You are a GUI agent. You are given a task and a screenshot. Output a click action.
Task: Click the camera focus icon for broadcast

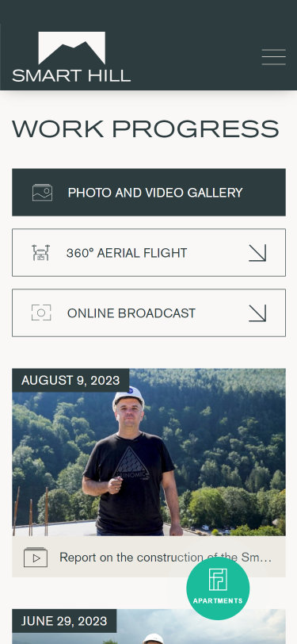coord(41,313)
